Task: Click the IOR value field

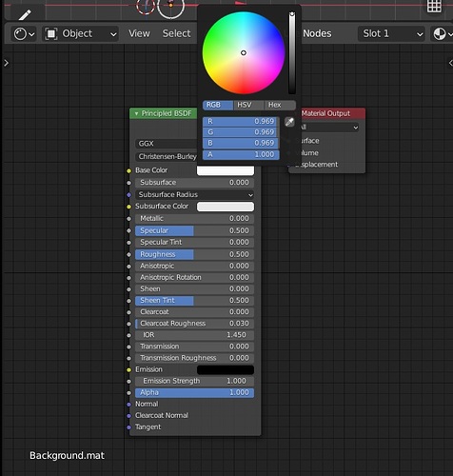Action: (194, 335)
